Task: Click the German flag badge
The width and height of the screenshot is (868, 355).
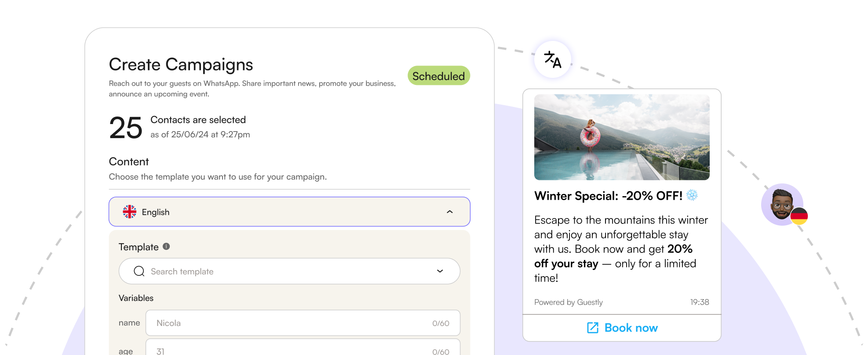Action: 799,216
